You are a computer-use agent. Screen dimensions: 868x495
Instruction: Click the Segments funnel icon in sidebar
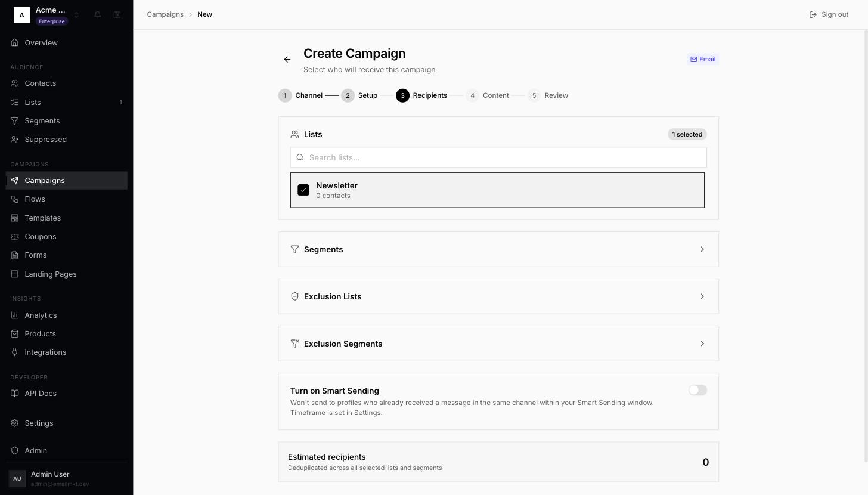tap(15, 121)
